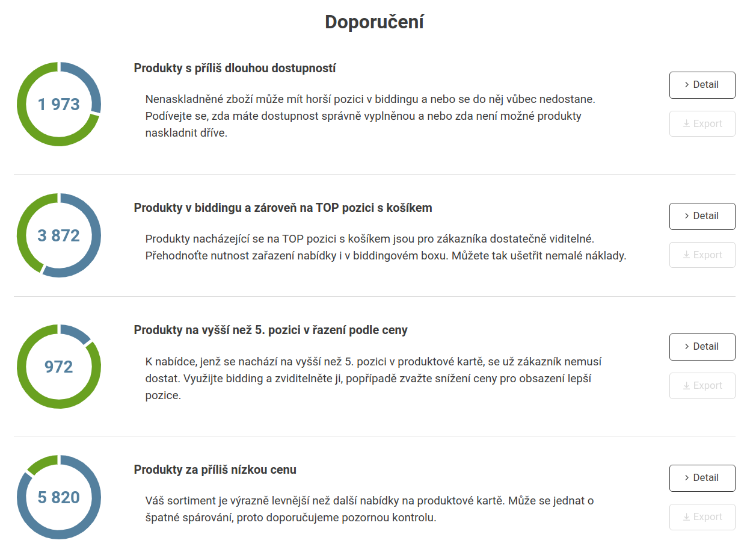Image resolution: width=756 pixels, height=555 pixels.
Task: Click Export for 5th position price products
Action: tap(702, 386)
